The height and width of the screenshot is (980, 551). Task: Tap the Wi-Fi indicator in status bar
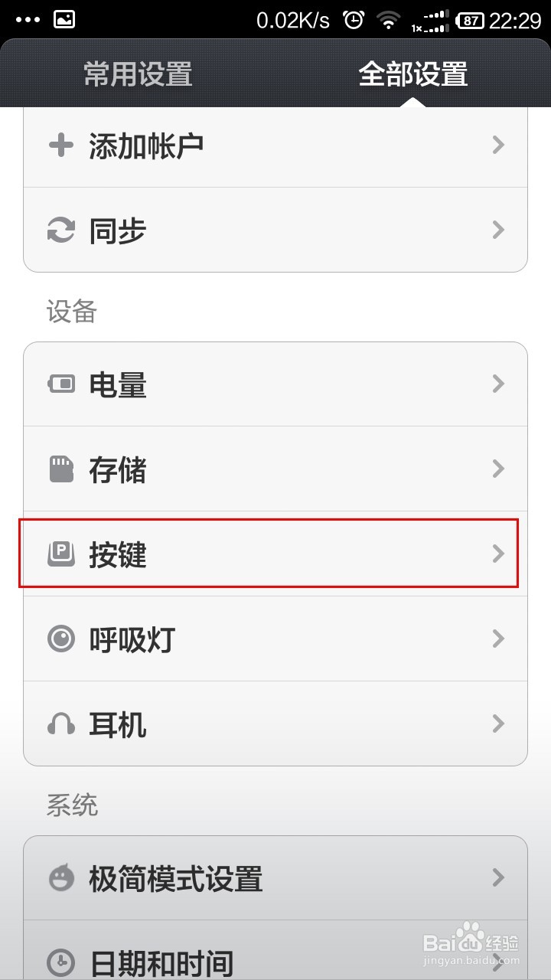[390, 21]
